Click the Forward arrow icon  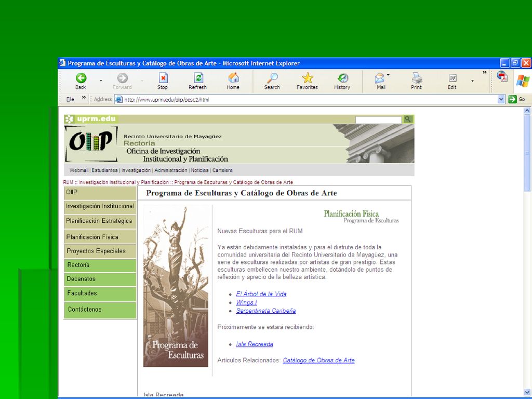123,78
